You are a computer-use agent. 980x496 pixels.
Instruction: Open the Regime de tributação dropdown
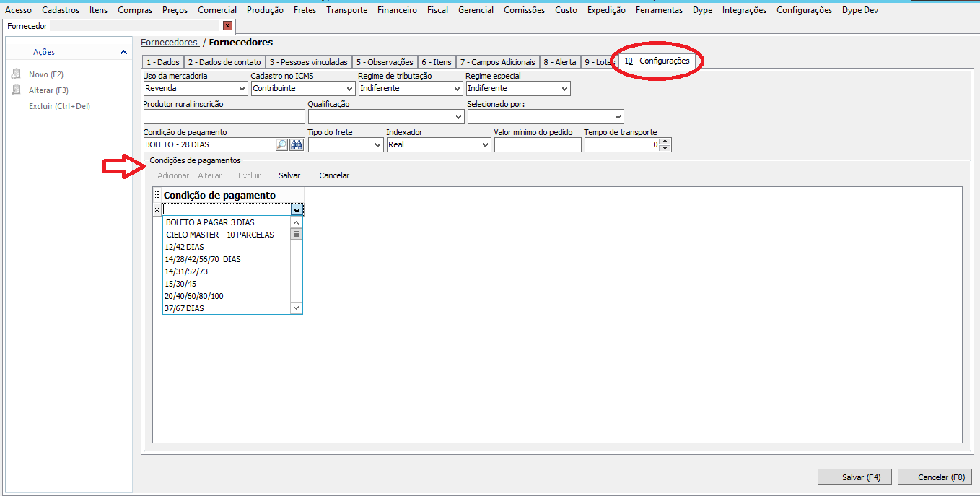pyautogui.click(x=457, y=89)
